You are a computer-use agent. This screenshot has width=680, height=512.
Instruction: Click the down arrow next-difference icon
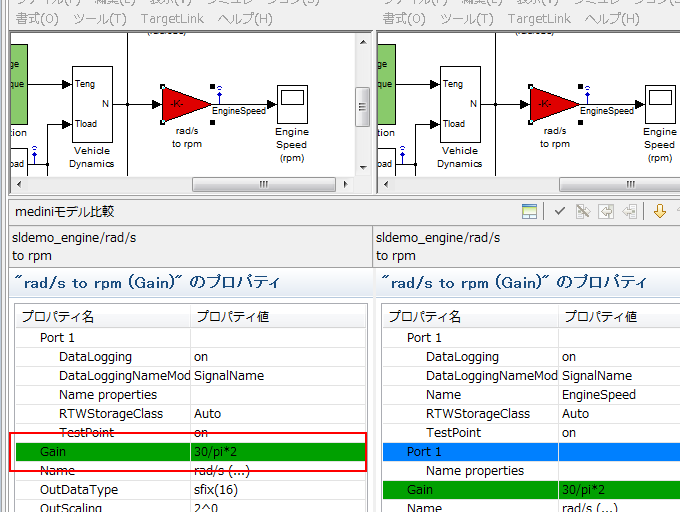(659, 211)
